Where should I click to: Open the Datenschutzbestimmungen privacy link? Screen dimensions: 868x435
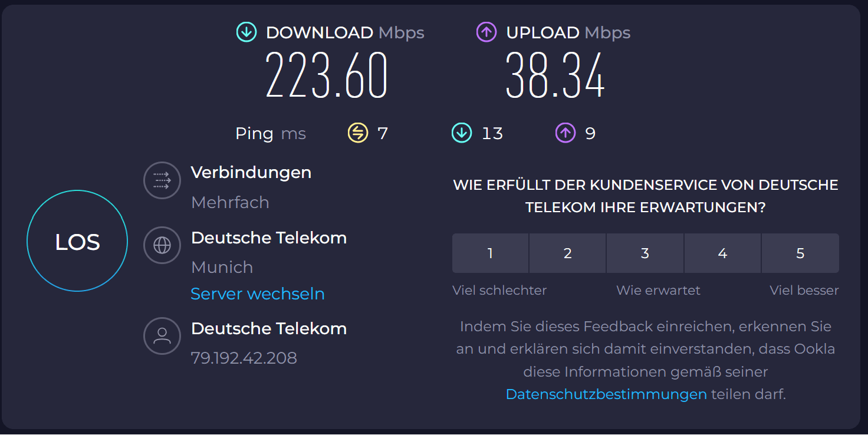pos(606,394)
